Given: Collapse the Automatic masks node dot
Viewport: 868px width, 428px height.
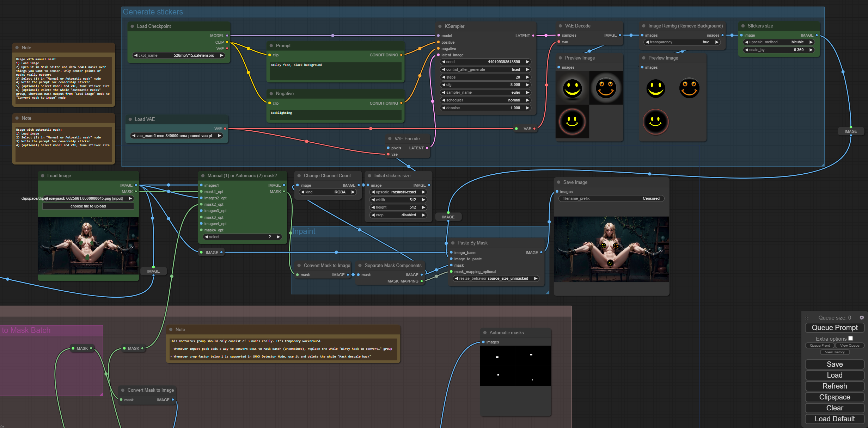Looking at the screenshot, I should coord(485,333).
